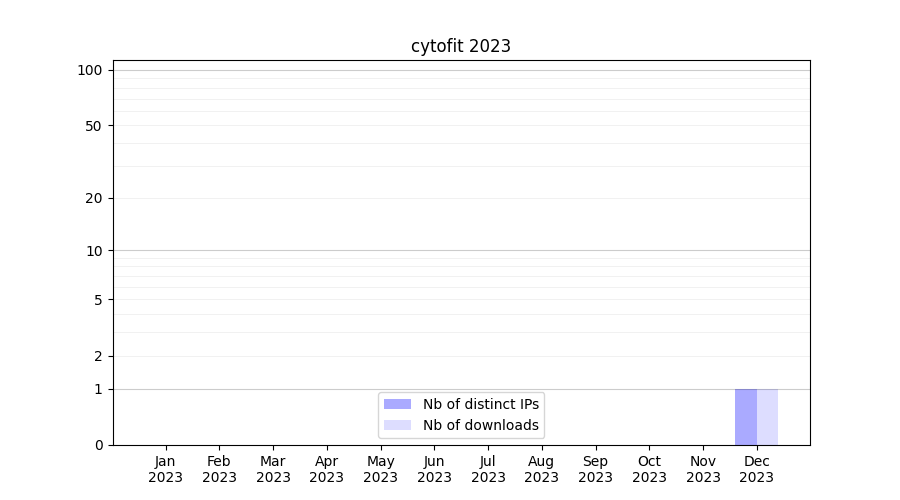This screenshot has height=500, width=900.
Task: Select the 5 y-axis tick label
Action: (x=98, y=300)
